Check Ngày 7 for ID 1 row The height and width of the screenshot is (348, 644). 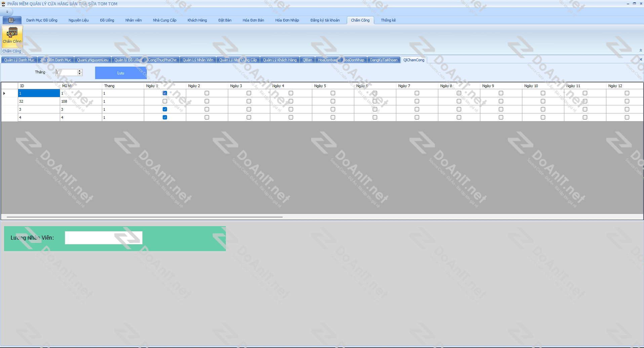(417, 93)
